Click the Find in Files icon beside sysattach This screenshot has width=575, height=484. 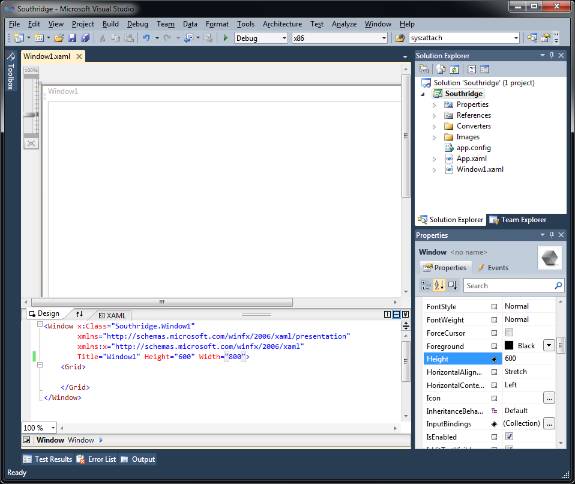(x=400, y=38)
